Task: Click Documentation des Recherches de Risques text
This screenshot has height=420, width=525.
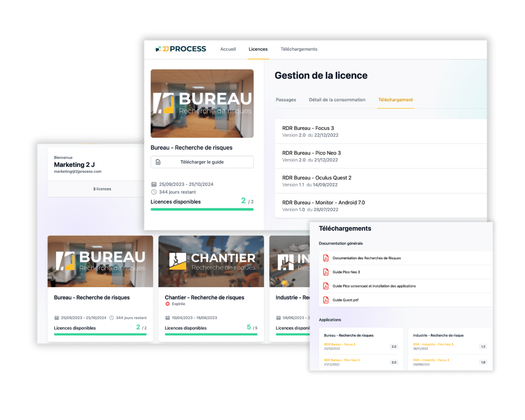Action: 367,258
